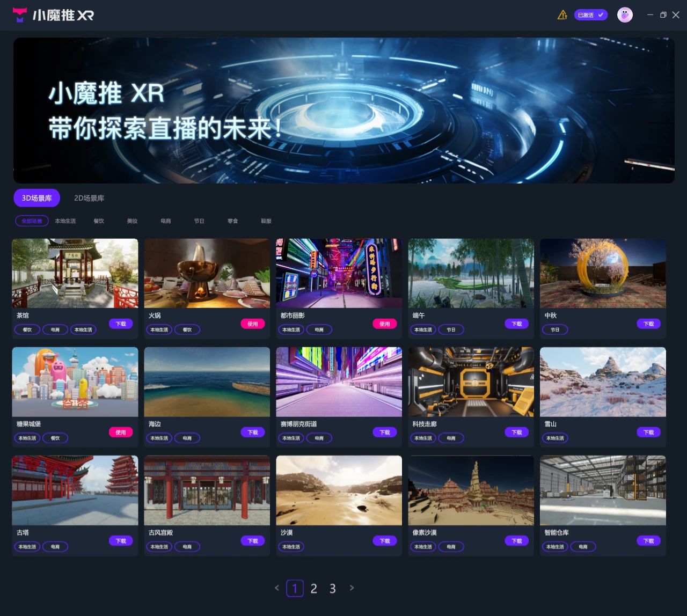This screenshot has width=687, height=616.
Task: Open the 赛博朋克街道 scene thumbnail
Action: (x=339, y=382)
